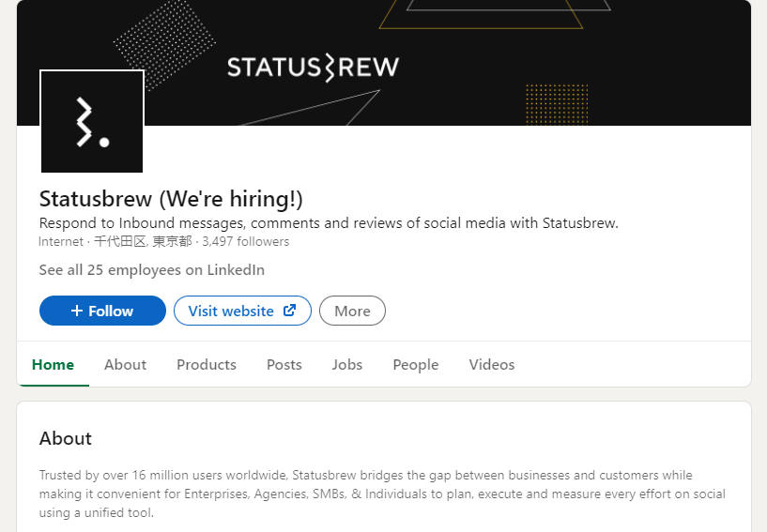Screen dimensions: 767x532
Task: Expand the More options button
Action: click(352, 311)
